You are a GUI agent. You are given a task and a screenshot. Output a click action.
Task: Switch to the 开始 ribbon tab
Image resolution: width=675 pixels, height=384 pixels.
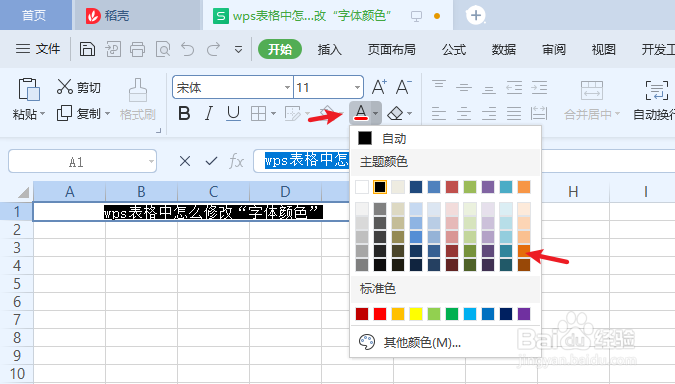(280, 49)
